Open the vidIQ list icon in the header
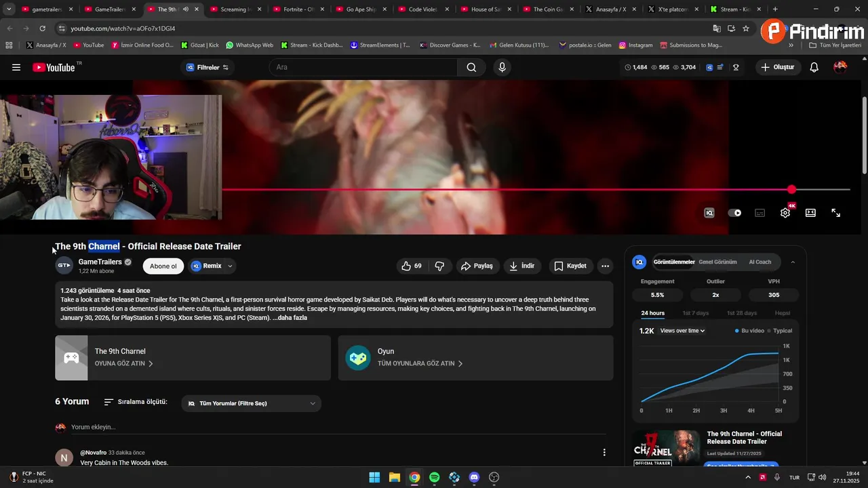The image size is (868, 488). 721,67
